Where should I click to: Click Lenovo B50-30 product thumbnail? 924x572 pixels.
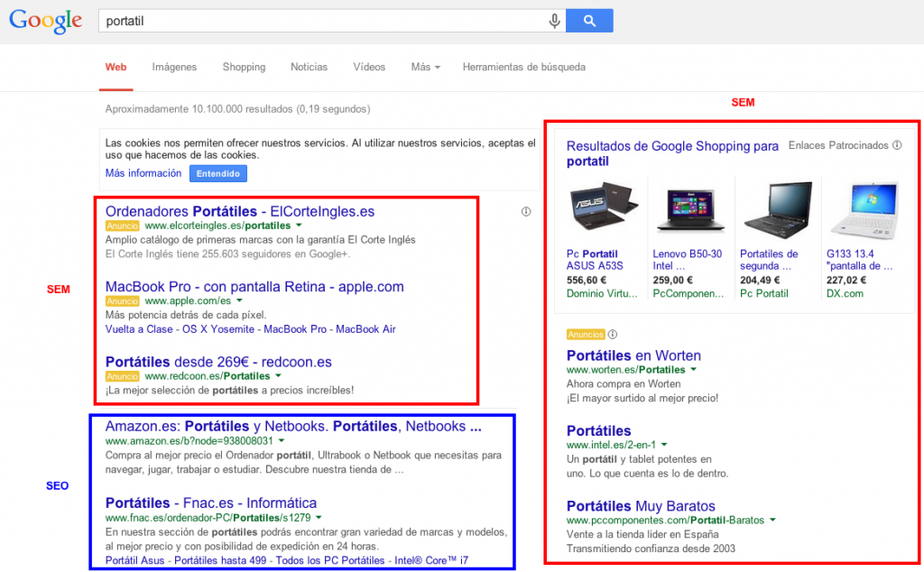click(690, 209)
